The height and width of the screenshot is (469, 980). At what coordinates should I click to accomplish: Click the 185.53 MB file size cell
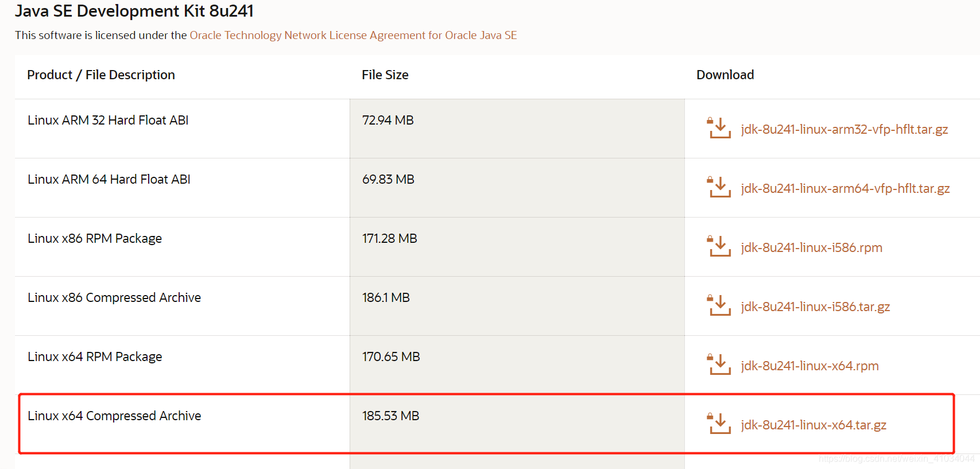coord(517,424)
